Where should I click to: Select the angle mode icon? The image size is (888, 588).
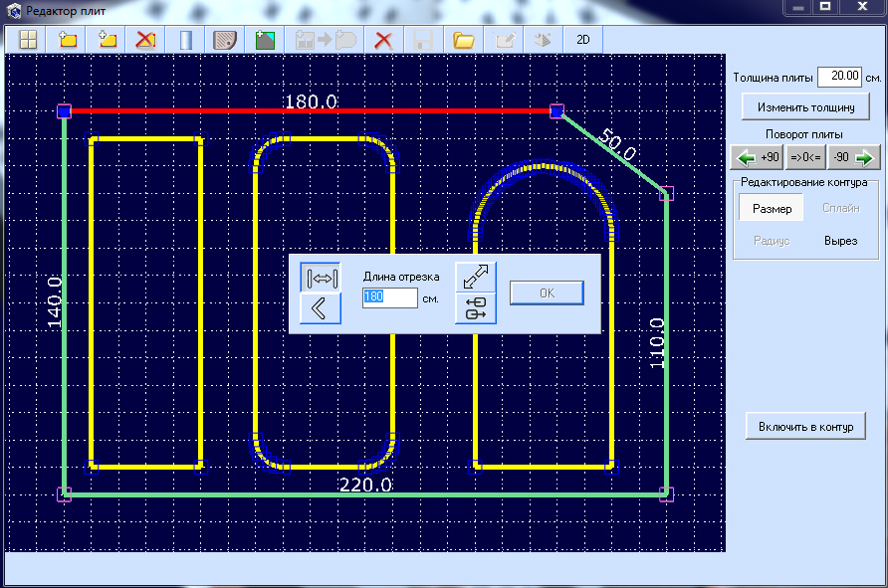click(321, 308)
